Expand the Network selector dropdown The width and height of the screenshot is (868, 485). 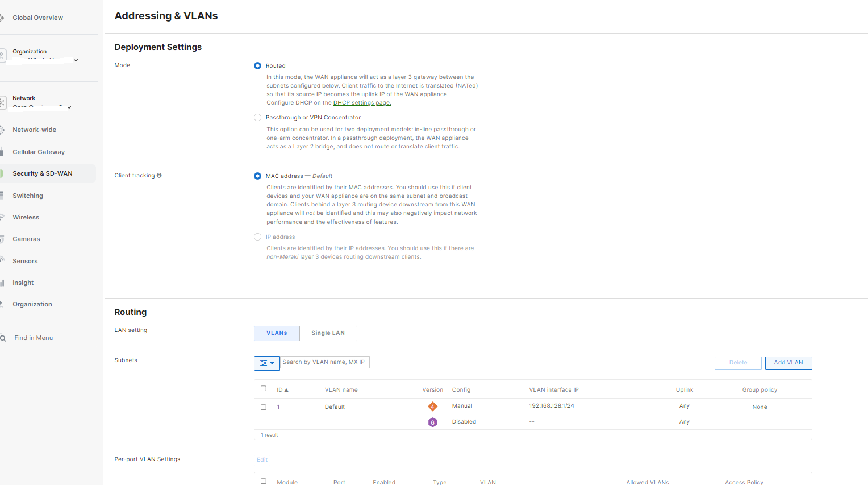pos(68,106)
